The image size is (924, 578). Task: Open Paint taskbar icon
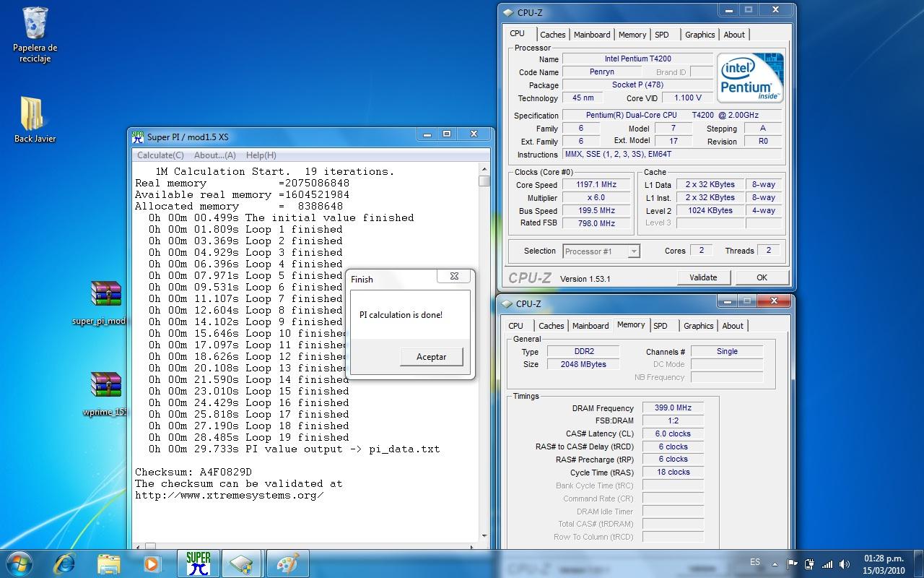287,563
